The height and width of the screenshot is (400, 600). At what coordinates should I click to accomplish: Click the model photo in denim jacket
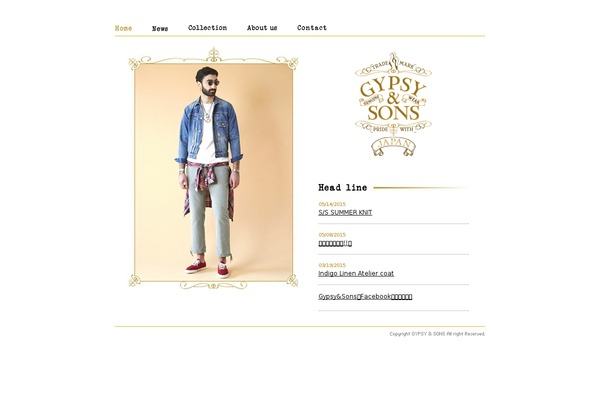pyautogui.click(x=214, y=172)
